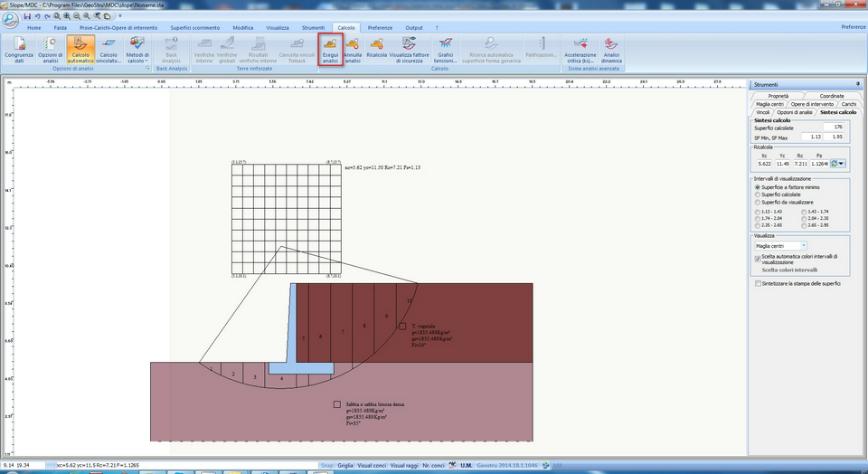Select the Superfici da visualizzare option
The height and width of the screenshot is (474, 868).
(x=784, y=203)
